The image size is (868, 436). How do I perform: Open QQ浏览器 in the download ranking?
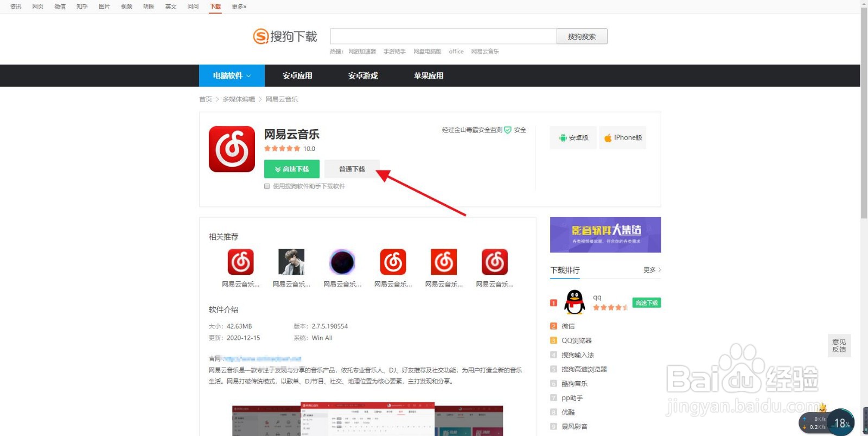coord(577,340)
